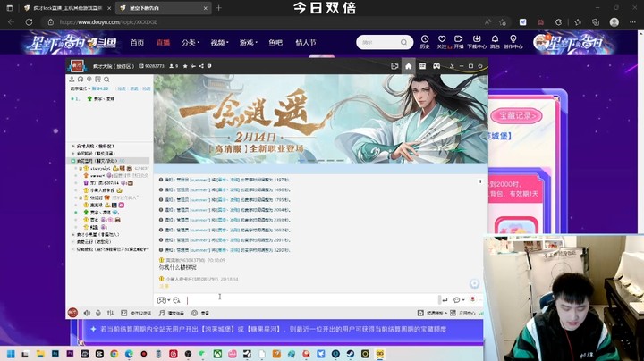Click the gamepad icon in YY window header
Screen dimensions: 644x361
tap(436, 66)
